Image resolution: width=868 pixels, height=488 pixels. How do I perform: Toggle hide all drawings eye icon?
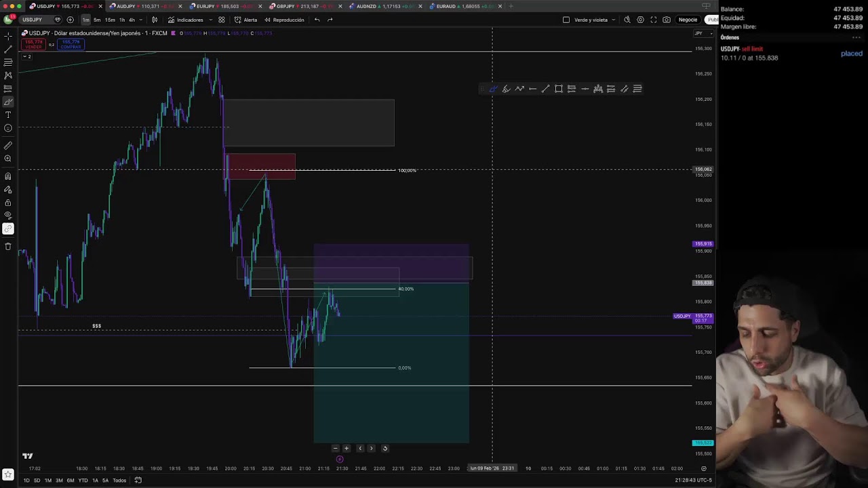(x=8, y=216)
